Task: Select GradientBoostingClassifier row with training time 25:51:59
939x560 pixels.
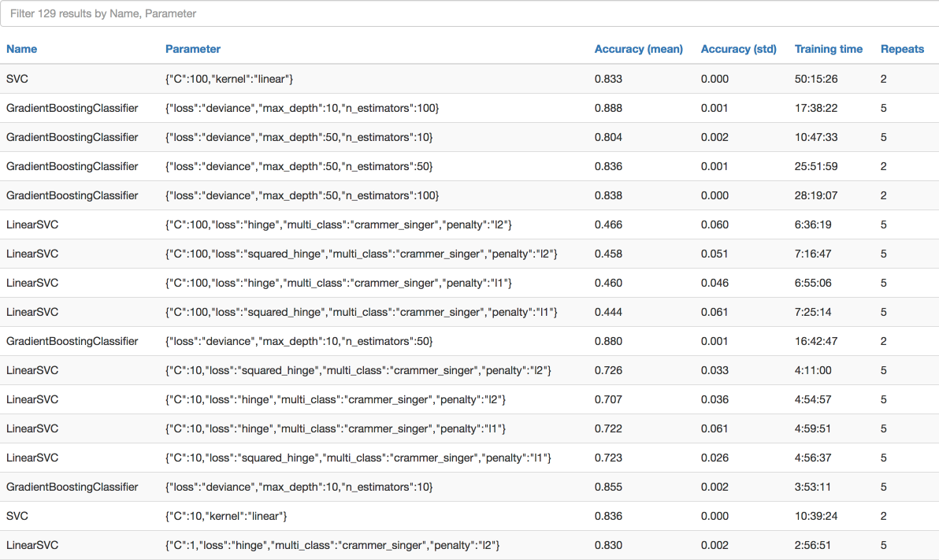Action: (469, 166)
